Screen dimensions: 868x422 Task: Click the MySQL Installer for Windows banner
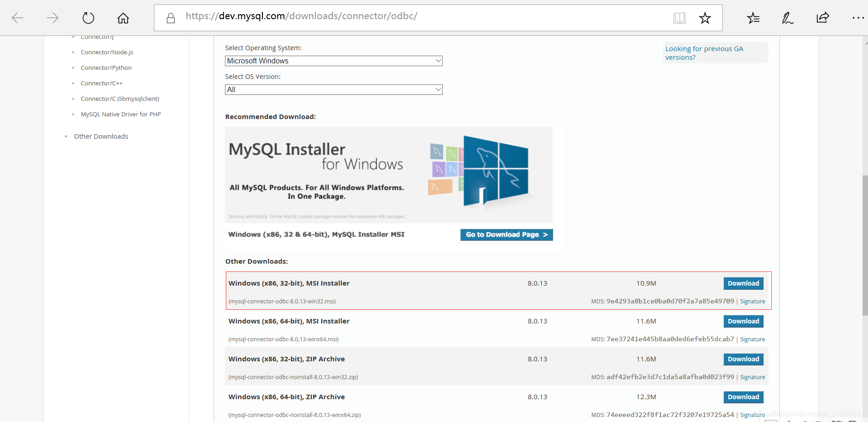click(x=389, y=175)
